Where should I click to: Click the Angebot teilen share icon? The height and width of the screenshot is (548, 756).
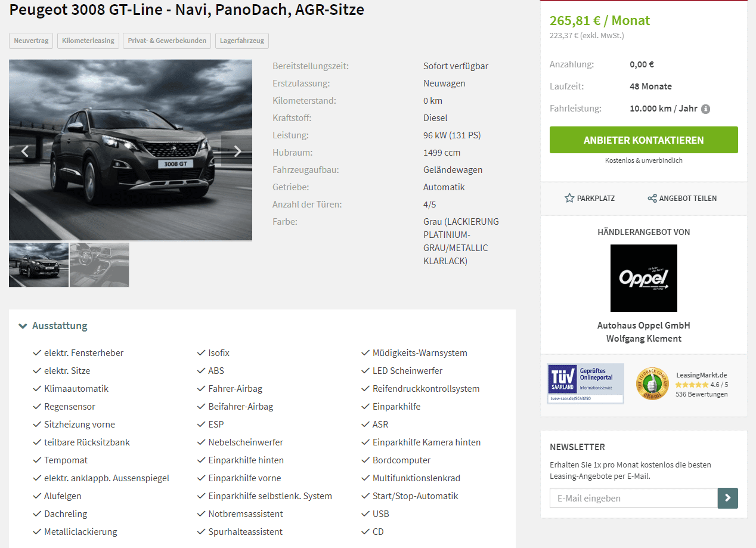pyautogui.click(x=652, y=198)
